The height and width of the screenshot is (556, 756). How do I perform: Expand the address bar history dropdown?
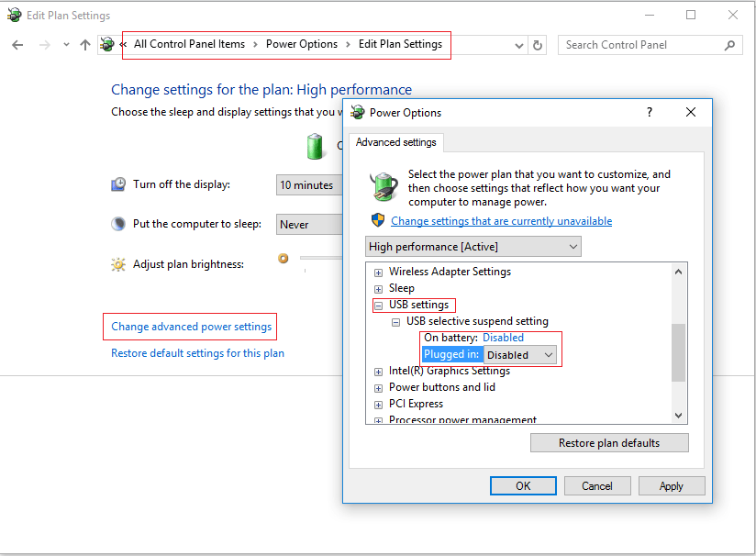click(x=519, y=45)
